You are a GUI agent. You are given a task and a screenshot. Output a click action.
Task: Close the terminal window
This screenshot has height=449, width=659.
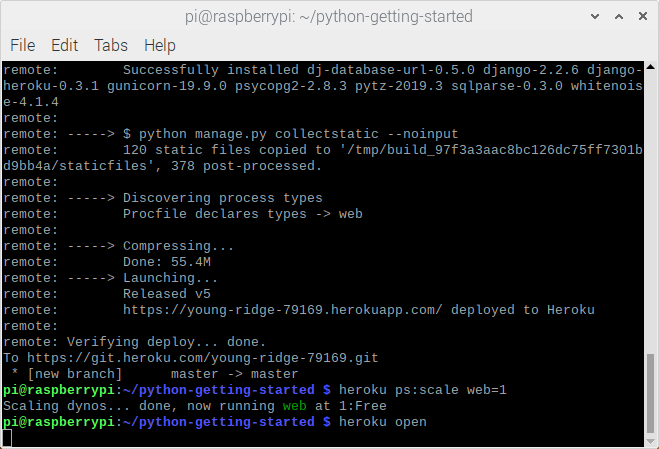(643, 16)
